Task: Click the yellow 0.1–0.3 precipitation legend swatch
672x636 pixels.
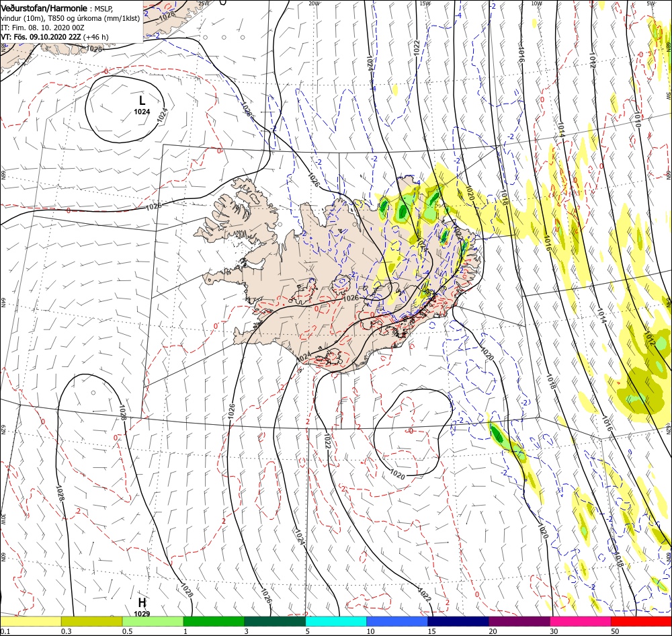Action: tap(30, 622)
